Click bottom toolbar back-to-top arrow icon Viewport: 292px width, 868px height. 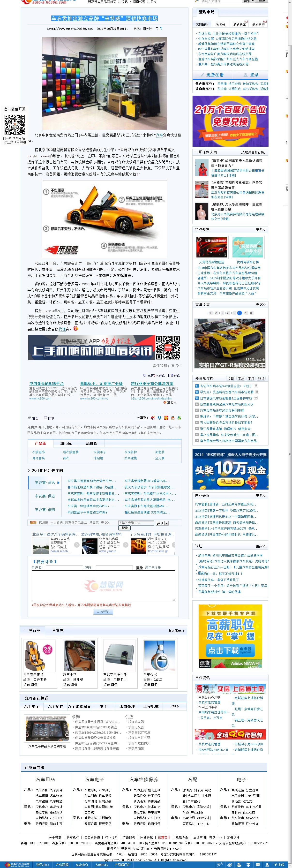point(248,865)
